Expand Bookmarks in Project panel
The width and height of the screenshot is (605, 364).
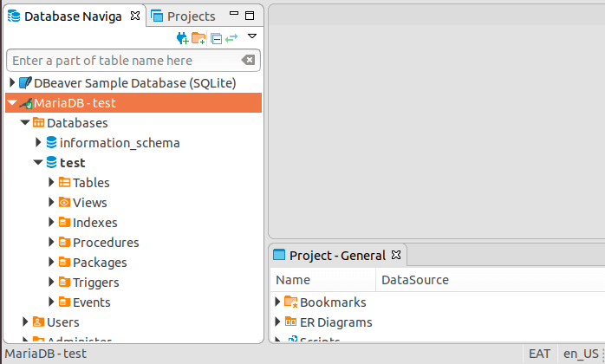pyautogui.click(x=277, y=302)
